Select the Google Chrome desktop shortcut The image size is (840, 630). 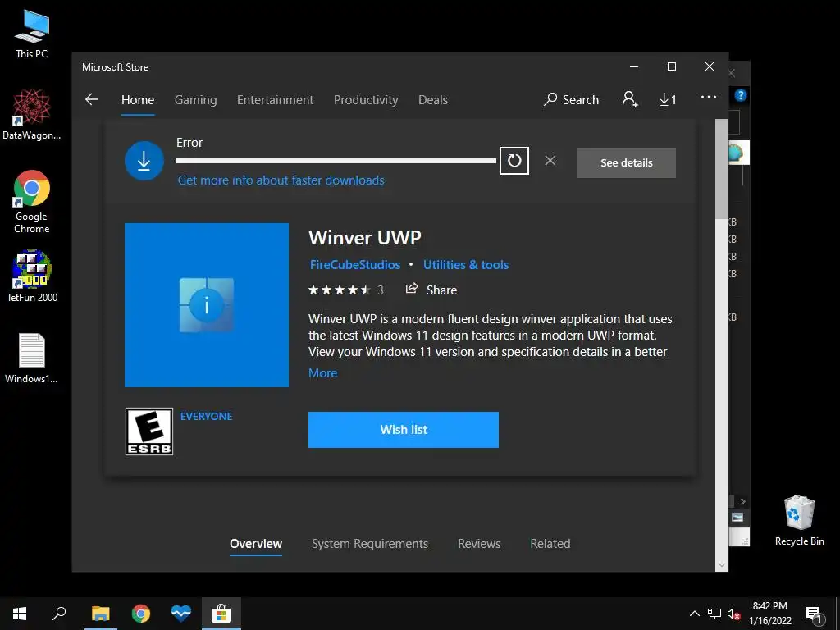(32, 202)
